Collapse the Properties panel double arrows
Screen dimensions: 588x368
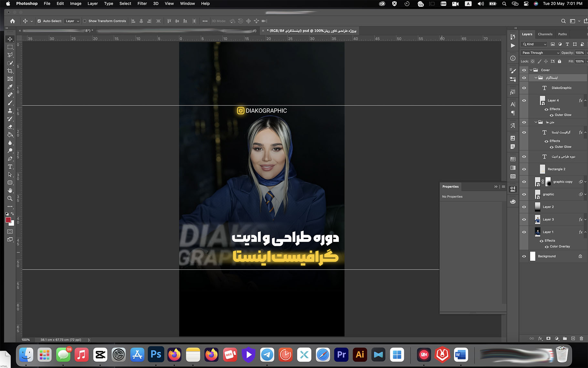click(x=496, y=187)
